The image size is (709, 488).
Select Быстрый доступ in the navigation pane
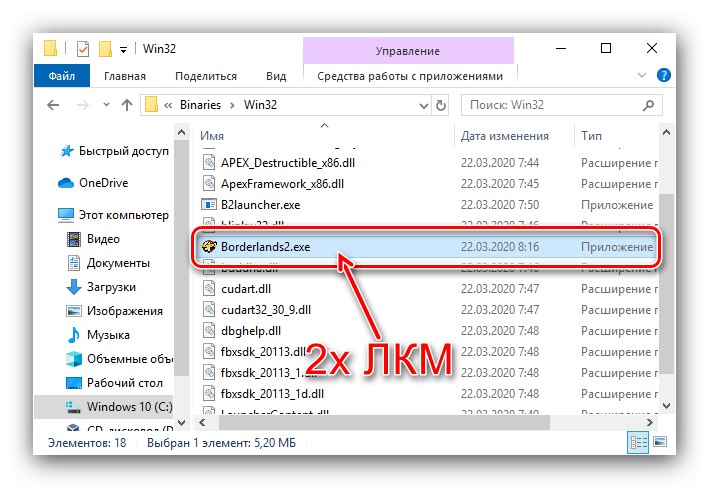123,151
